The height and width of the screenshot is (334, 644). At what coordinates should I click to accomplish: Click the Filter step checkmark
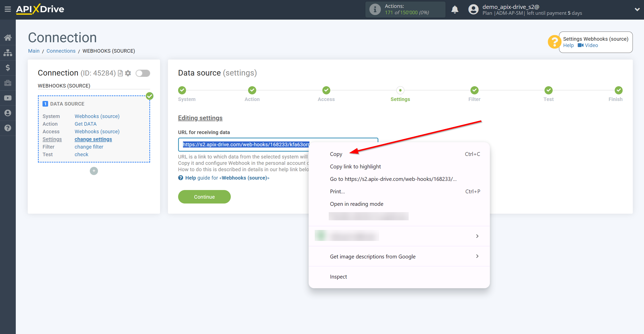pyautogui.click(x=474, y=90)
